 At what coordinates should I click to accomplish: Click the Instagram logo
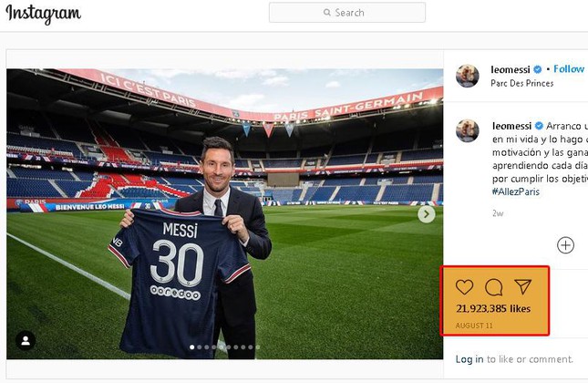(44, 14)
